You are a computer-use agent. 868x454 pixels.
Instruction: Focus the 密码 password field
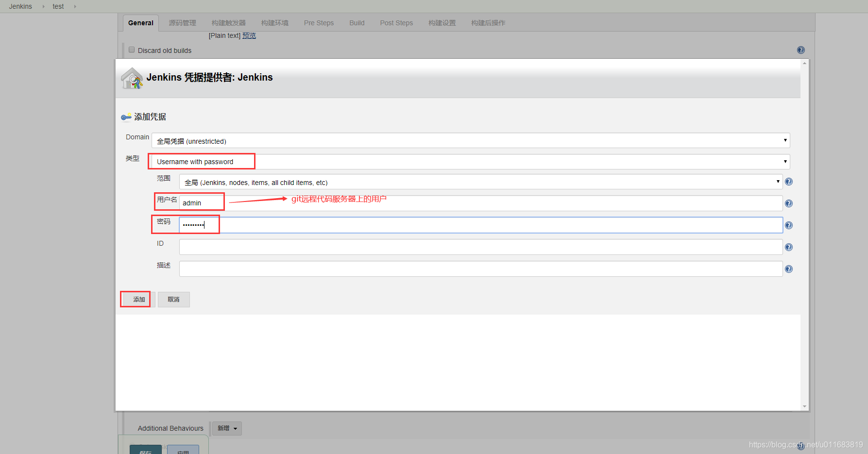[x=481, y=225]
